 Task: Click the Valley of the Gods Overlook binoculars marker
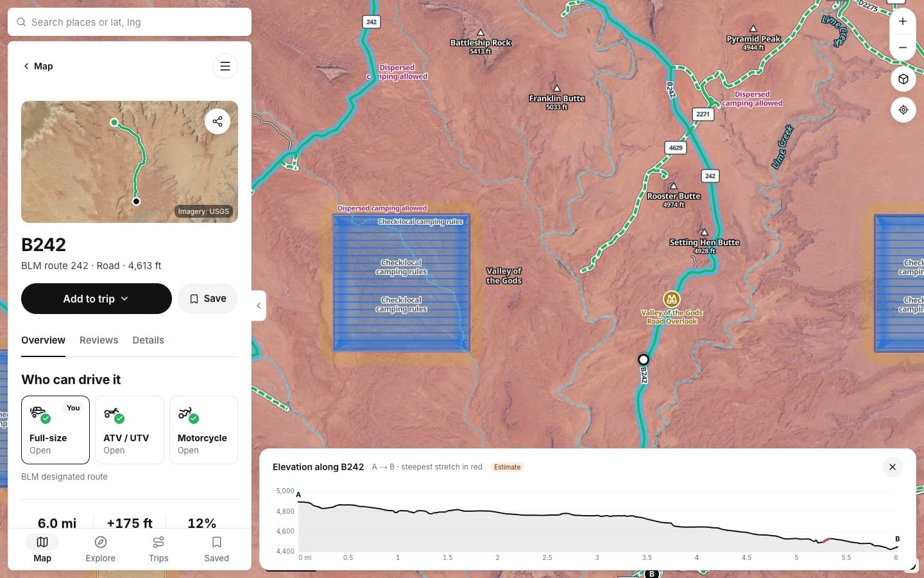pos(671,299)
